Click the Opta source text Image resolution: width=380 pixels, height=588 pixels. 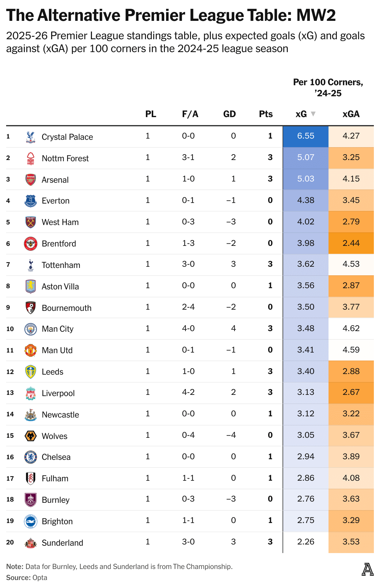click(40, 578)
